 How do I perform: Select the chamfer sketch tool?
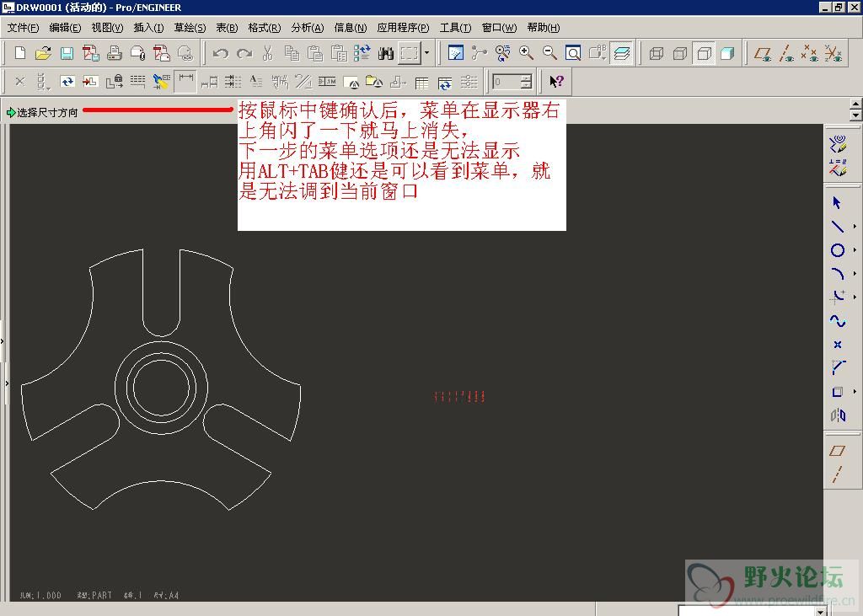click(838, 367)
